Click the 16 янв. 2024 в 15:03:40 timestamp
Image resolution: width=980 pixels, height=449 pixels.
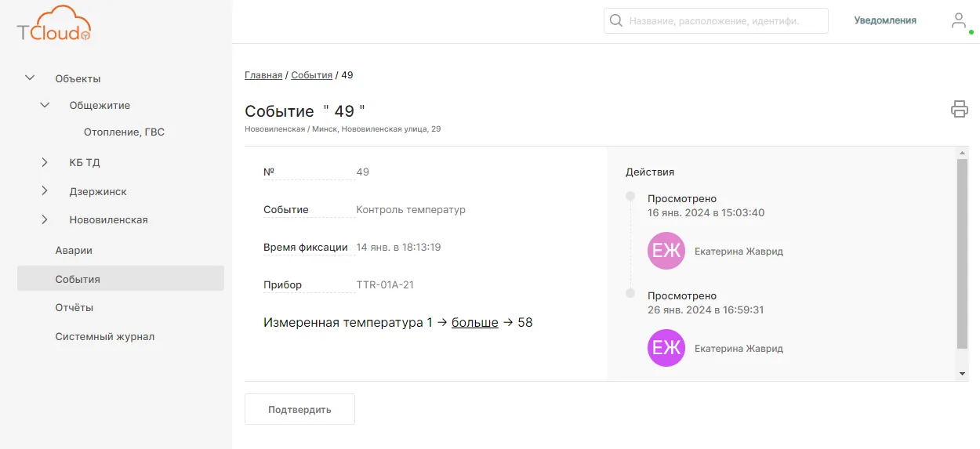(x=706, y=213)
